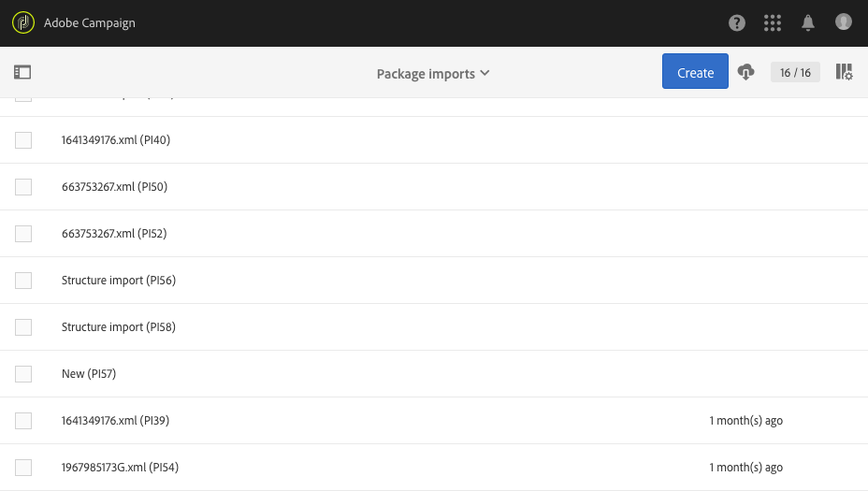Viewport: 868px width, 491px height.
Task: Open the apps grid switcher icon
Action: 773,22
